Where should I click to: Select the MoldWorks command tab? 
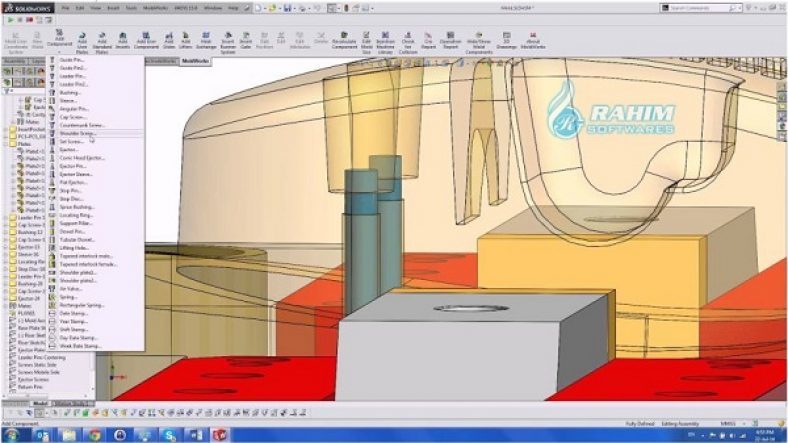point(195,61)
